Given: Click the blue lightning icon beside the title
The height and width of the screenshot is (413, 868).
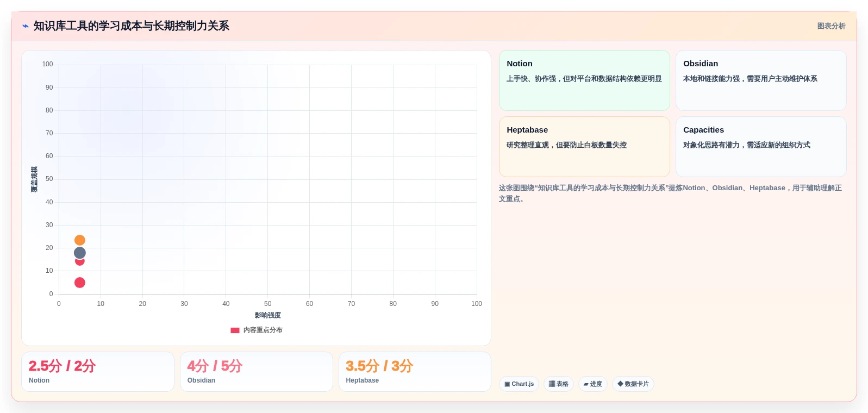Looking at the screenshot, I should point(26,26).
